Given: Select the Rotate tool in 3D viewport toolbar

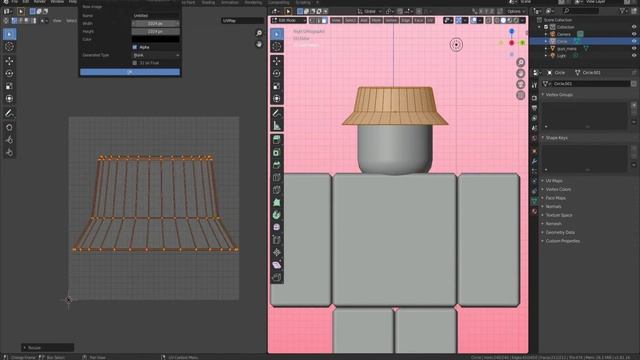Looking at the screenshot, I should (x=277, y=73).
